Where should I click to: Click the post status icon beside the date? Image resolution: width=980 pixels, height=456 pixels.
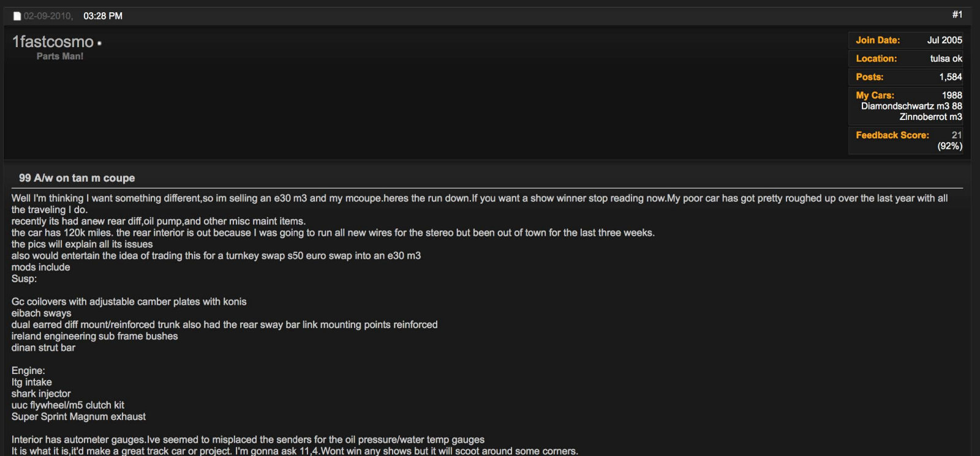[x=17, y=16]
